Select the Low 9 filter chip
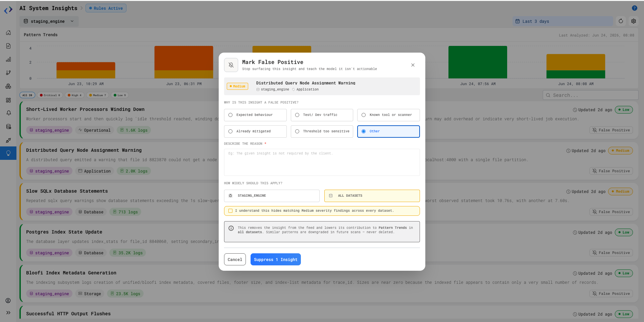644x322 pixels. (120, 95)
